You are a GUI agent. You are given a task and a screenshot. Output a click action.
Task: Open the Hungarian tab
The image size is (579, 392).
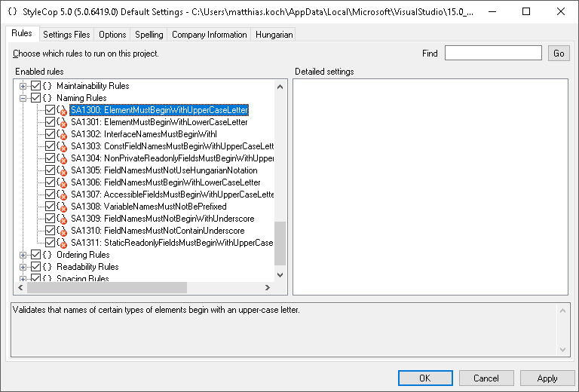pyautogui.click(x=274, y=35)
